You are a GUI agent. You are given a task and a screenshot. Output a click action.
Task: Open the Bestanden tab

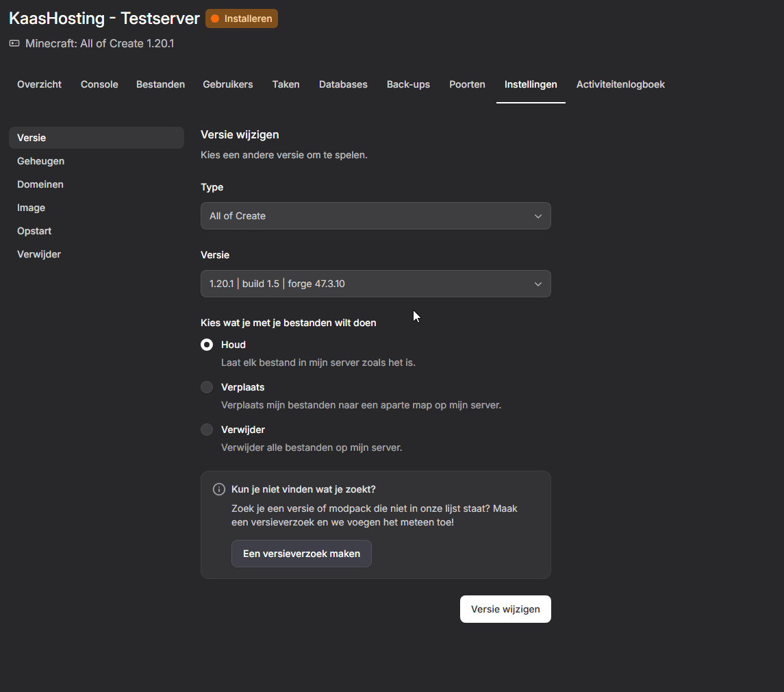[x=160, y=84]
